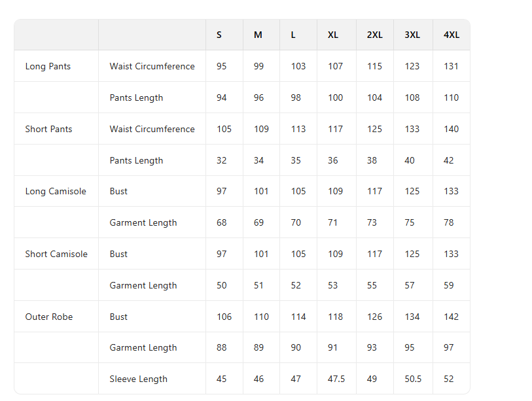Click Long Camisole garment length 78
Image resolution: width=532 pixels, height=401 pixels.
pos(448,222)
